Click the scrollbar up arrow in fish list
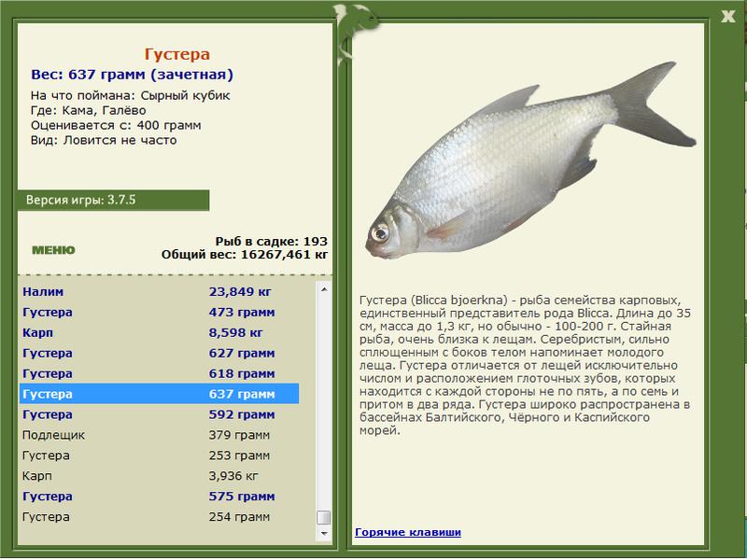The image size is (747, 560). (x=324, y=289)
